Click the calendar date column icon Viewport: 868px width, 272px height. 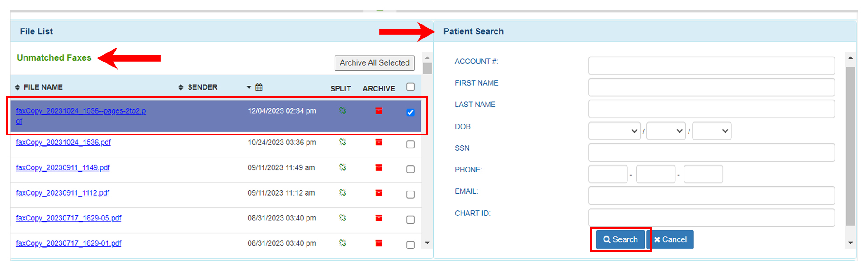coord(259,87)
